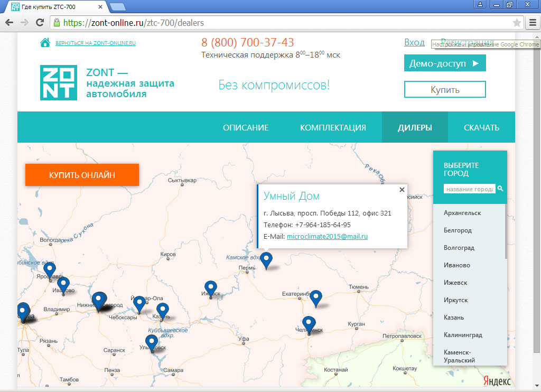This screenshot has width=541, height=392.
Task: Close the Умный Дом popup
Action: coord(402,190)
